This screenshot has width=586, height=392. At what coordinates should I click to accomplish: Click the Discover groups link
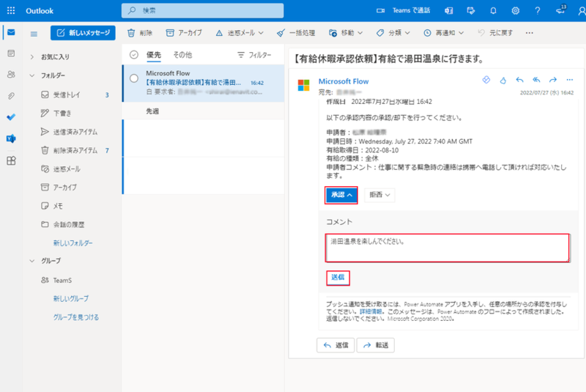pos(76,317)
